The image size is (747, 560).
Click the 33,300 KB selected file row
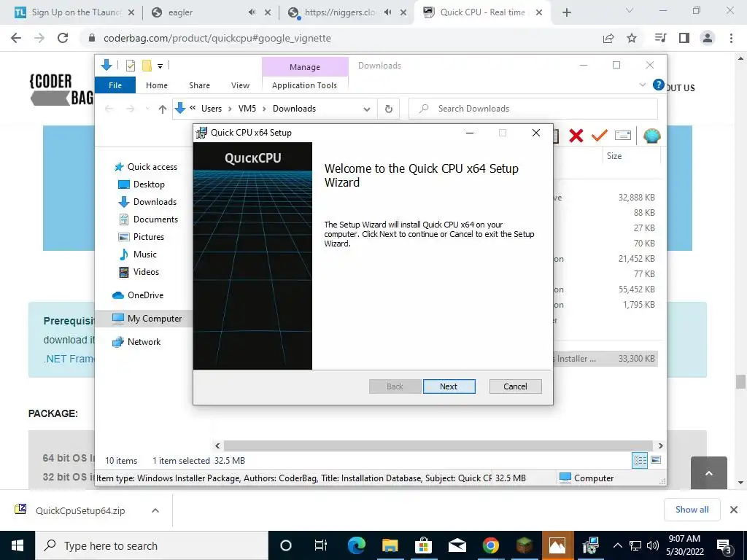(x=606, y=359)
